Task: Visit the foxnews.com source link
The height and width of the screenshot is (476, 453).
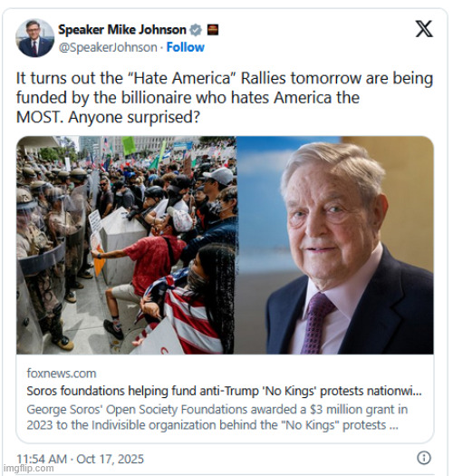Action: tap(62, 373)
